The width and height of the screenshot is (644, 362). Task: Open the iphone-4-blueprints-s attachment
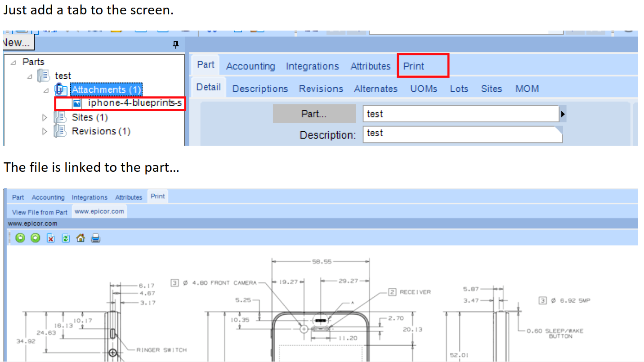(x=135, y=103)
